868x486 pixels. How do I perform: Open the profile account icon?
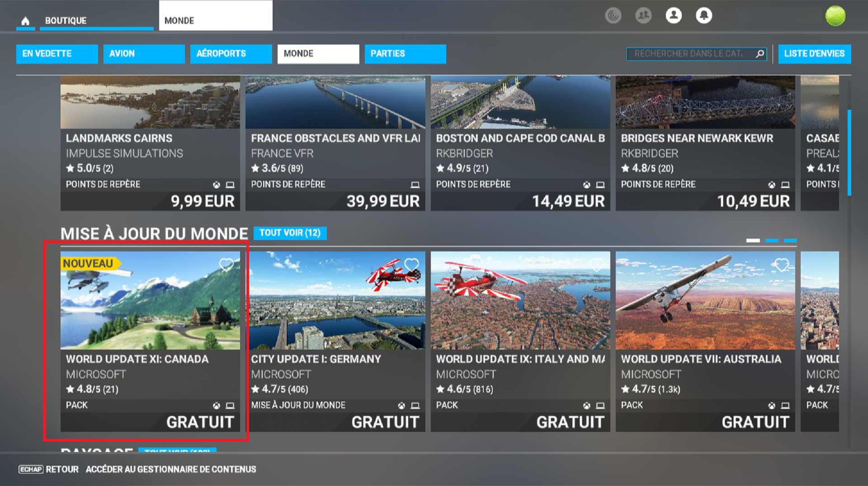click(674, 15)
